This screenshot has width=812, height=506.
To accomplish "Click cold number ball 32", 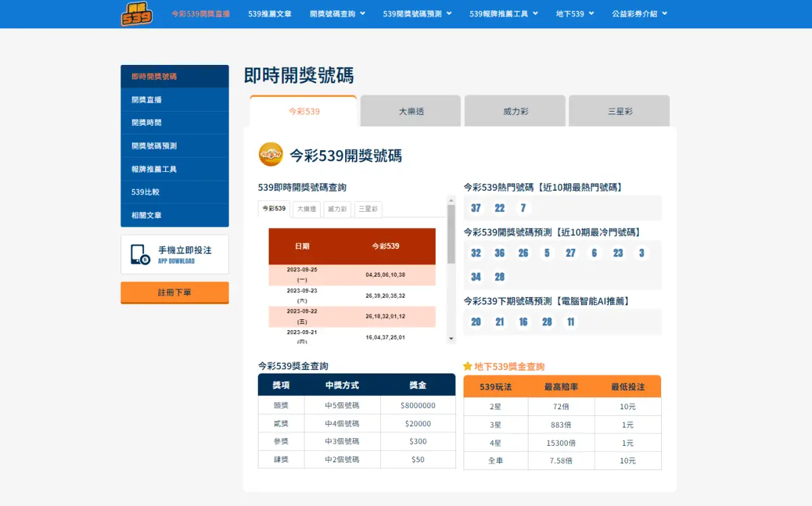I will click(476, 253).
